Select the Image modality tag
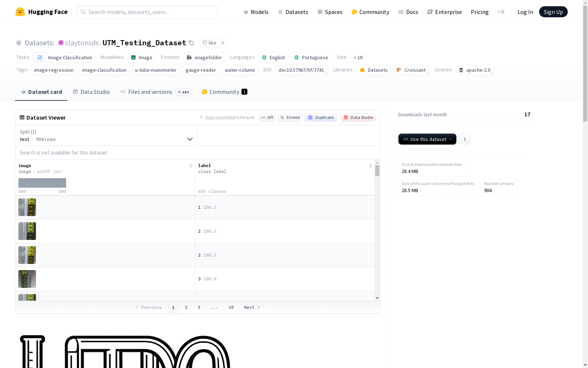Image resolution: width=588 pixels, height=368 pixels. 142,57
